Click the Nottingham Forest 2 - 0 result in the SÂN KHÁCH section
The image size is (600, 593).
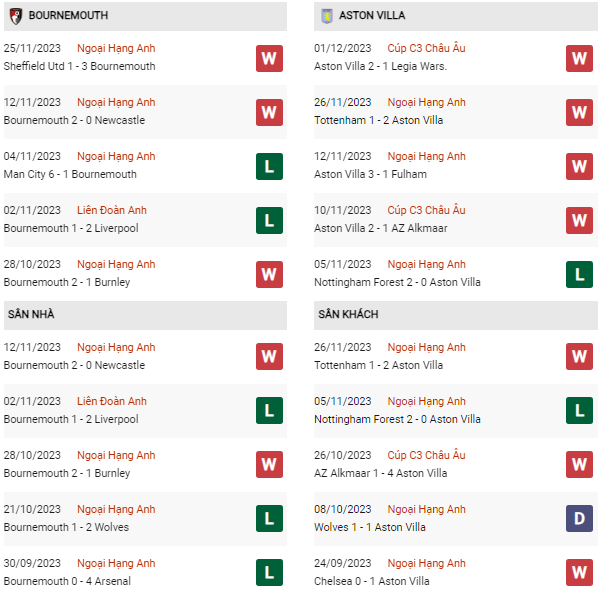coord(397,419)
